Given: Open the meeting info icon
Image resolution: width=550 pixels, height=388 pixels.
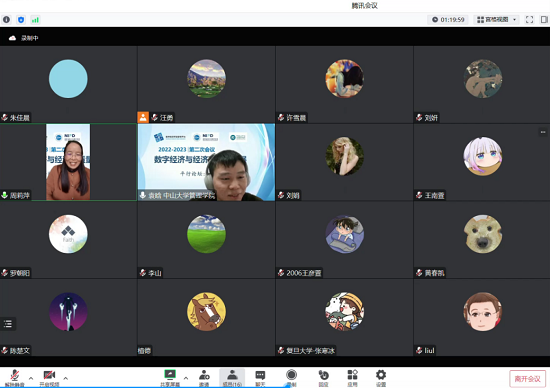Looking at the screenshot, I should click(x=7, y=20).
